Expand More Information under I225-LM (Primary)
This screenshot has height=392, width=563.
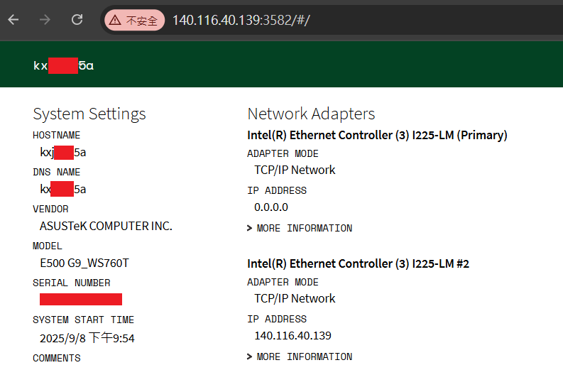(300, 228)
